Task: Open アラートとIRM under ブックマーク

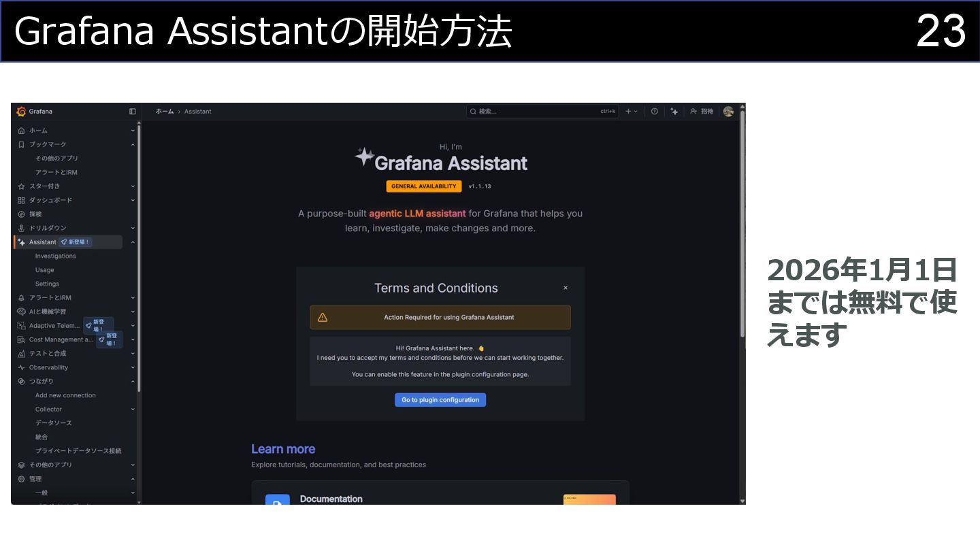Action: pos(56,172)
